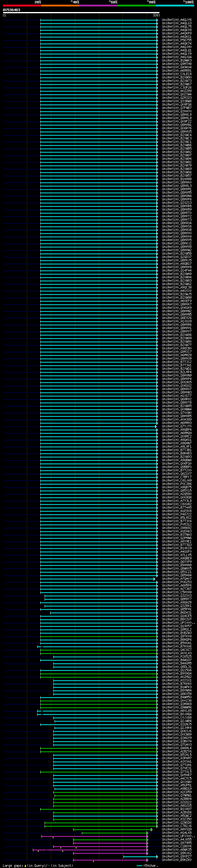
Task: Click the purple ~60% legend segment
Action: (98, 6)
